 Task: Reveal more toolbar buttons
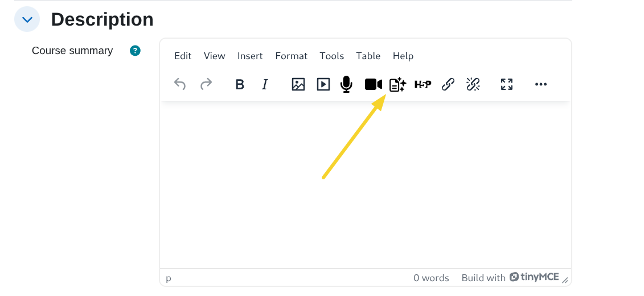(540, 84)
